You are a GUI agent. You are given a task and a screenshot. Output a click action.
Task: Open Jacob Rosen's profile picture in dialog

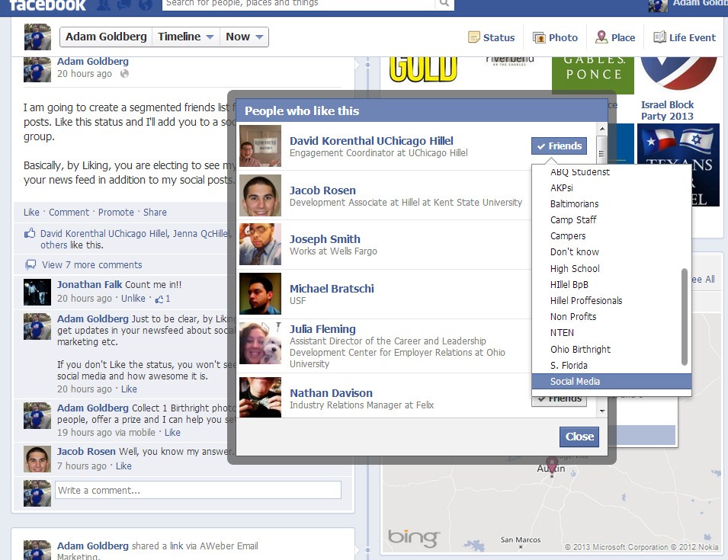pyautogui.click(x=261, y=195)
